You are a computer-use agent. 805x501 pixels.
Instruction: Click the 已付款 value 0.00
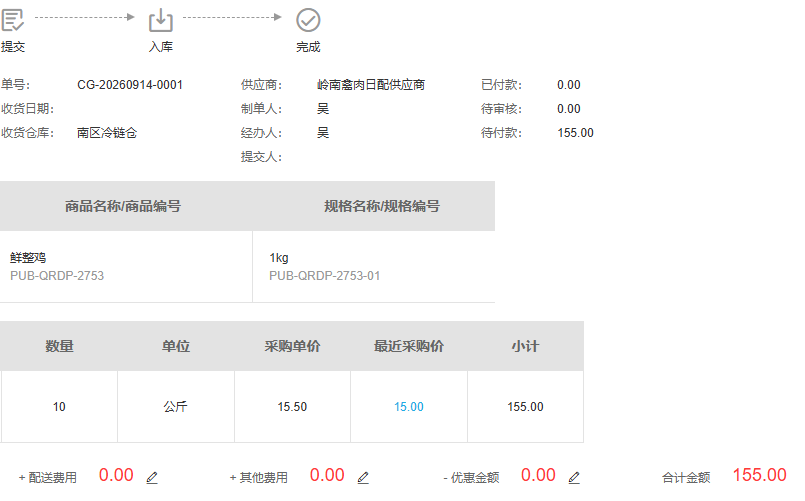point(569,85)
